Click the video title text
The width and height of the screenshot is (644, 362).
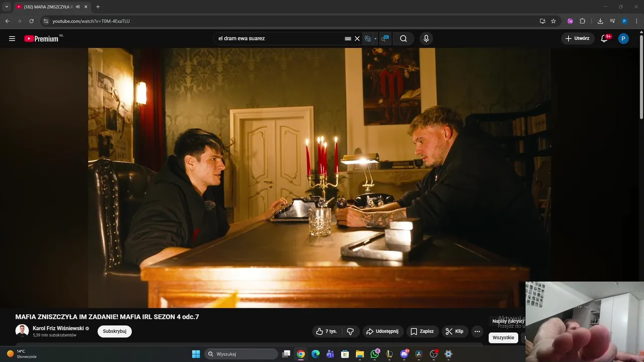(107, 317)
